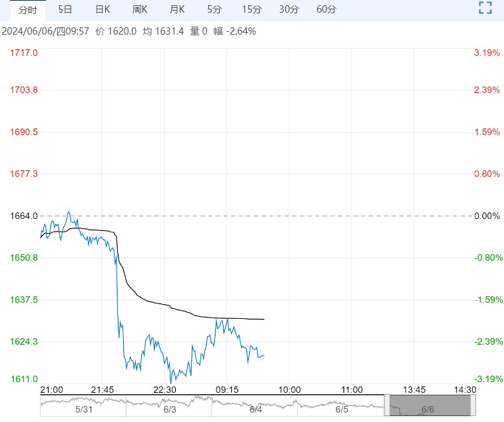Switch to the 分时 tab
Screen dimensions: 504x422
[x=28, y=9]
